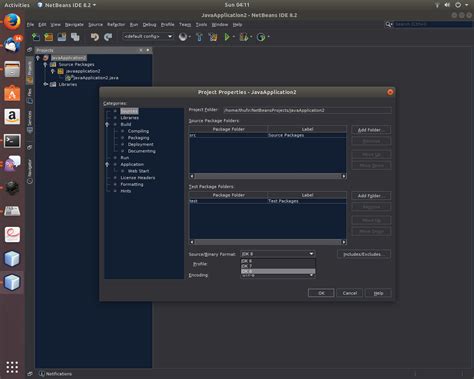
Task: Select the Libraries category in dialog
Action: pos(130,118)
